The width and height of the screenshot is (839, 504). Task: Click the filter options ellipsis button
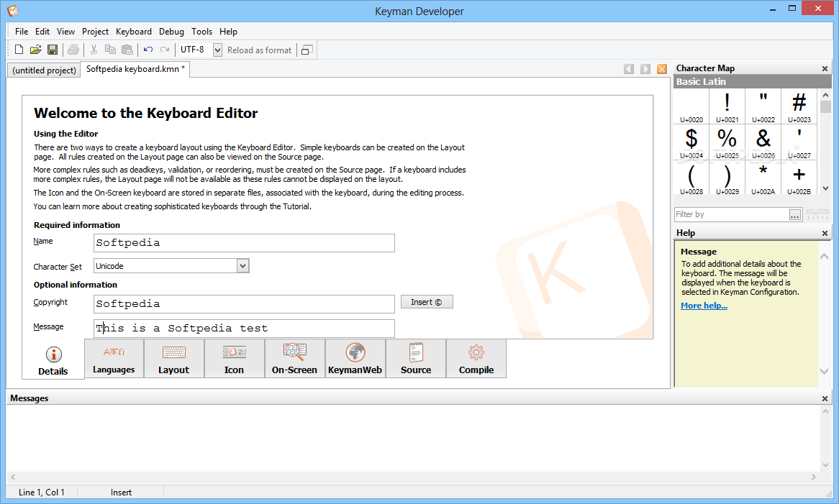795,214
